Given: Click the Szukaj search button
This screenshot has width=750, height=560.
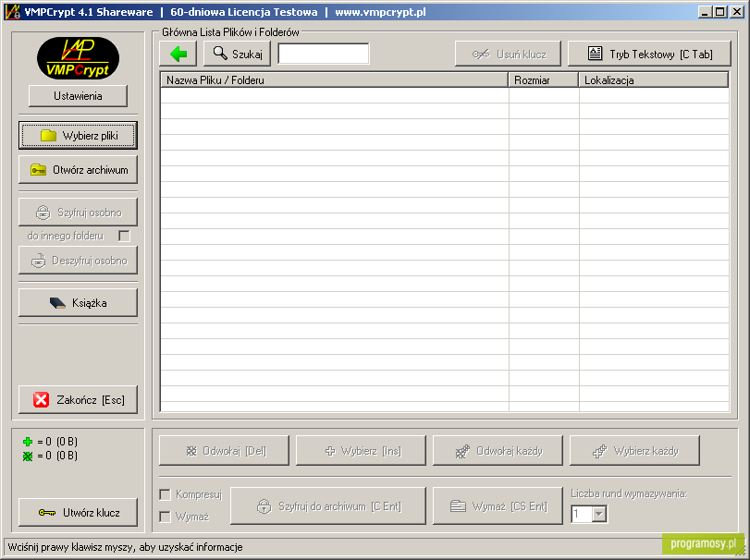Looking at the screenshot, I should 238,54.
